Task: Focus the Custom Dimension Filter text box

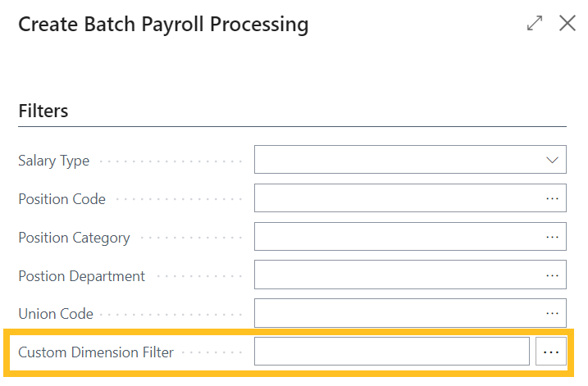Action: click(x=391, y=352)
